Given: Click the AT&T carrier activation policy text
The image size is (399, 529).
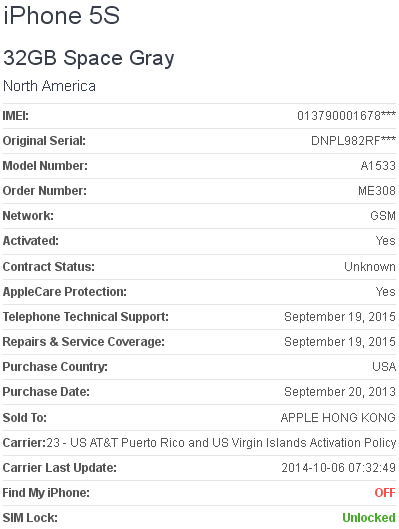Looking at the screenshot, I should click(x=221, y=443).
